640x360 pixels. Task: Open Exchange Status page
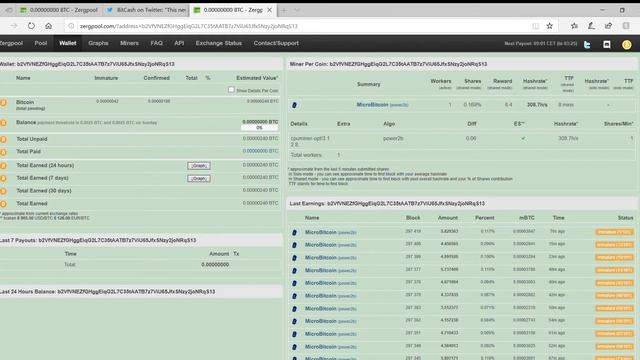(x=219, y=43)
